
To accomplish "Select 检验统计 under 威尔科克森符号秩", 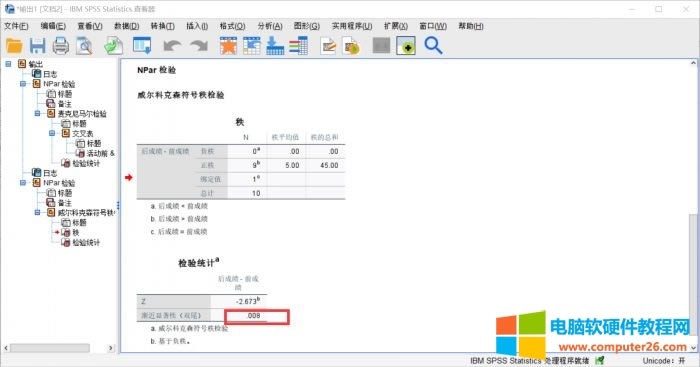I will click(x=86, y=242).
